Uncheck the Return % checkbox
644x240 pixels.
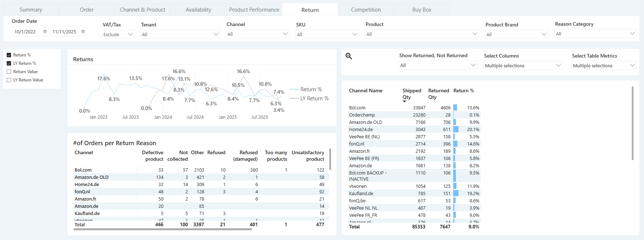(9, 55)
